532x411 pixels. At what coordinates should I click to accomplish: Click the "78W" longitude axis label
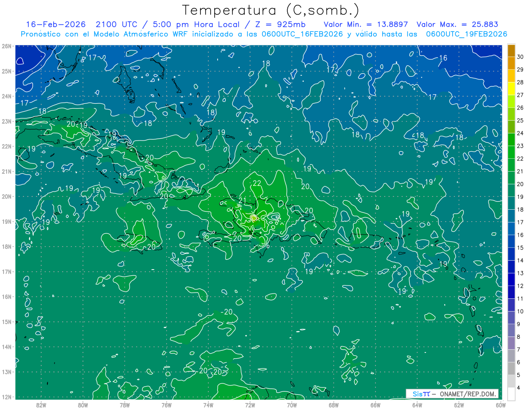tap(125, 405)
